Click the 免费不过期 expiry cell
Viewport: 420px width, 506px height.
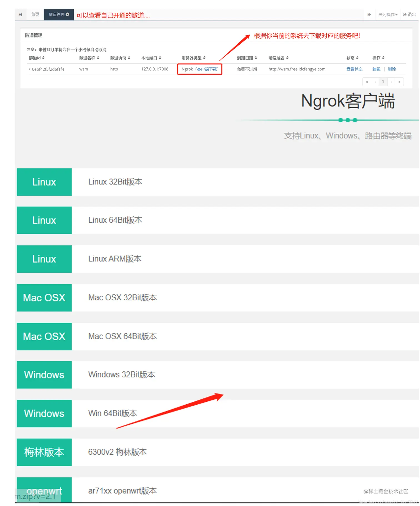point(247,69)
